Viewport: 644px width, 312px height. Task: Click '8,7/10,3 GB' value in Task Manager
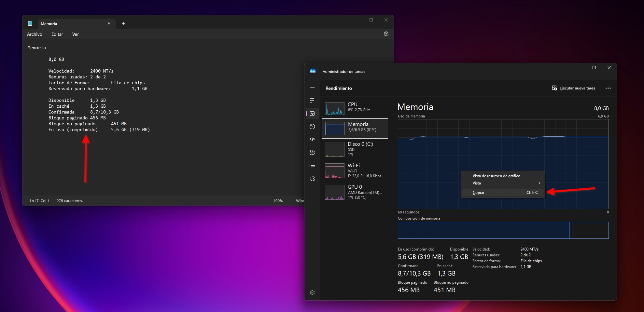tap(414, 273)
